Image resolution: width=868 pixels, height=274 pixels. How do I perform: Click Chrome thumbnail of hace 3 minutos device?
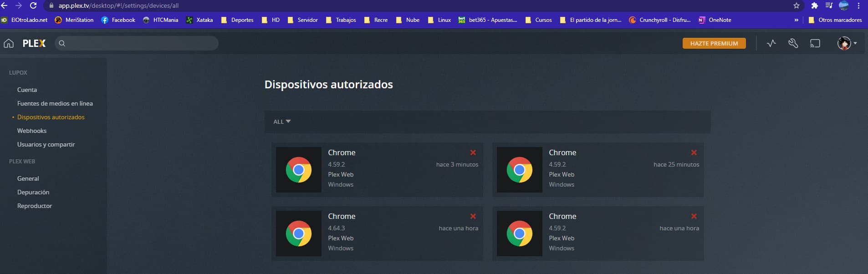tap(299, 170)
